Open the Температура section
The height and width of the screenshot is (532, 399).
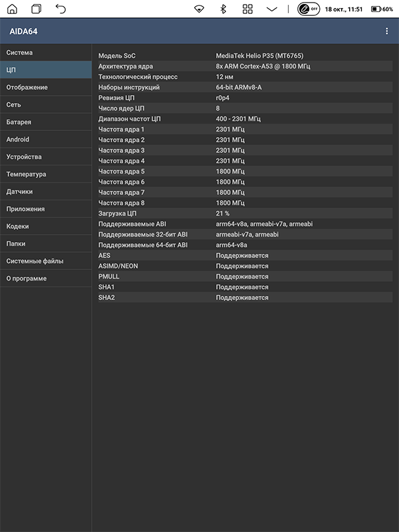(x=27, y=174)
